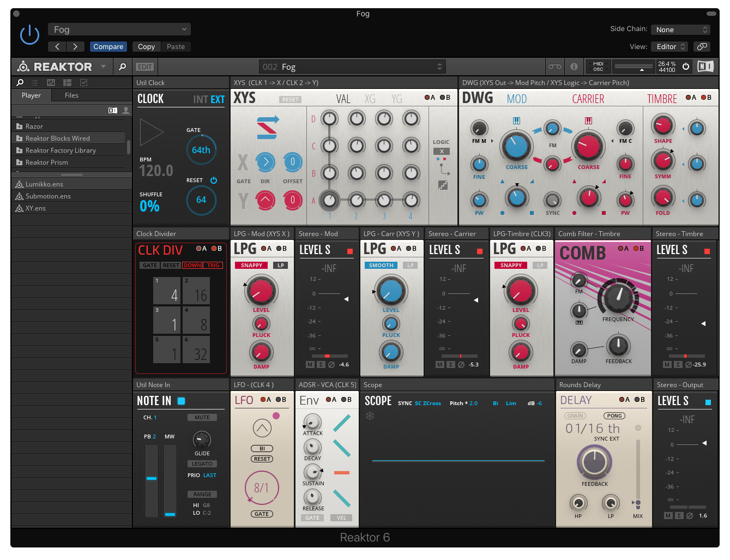Click the LFO waveform triangle icon

click(x=262, y=428)
